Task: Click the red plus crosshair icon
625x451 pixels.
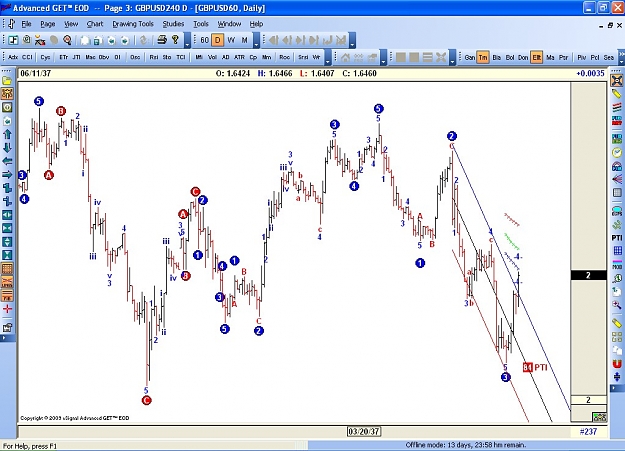Action: point(7,309)
